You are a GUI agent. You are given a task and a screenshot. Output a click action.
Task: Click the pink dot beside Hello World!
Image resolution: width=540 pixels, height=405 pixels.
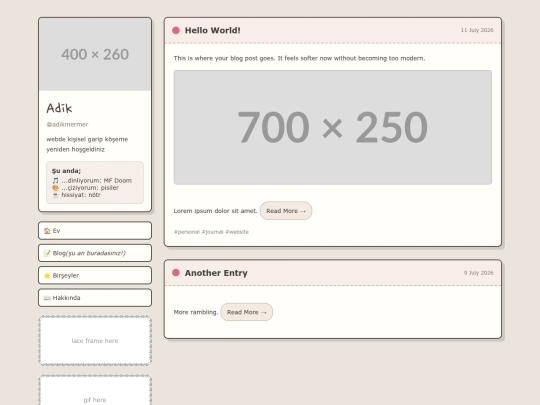(176, 30)
